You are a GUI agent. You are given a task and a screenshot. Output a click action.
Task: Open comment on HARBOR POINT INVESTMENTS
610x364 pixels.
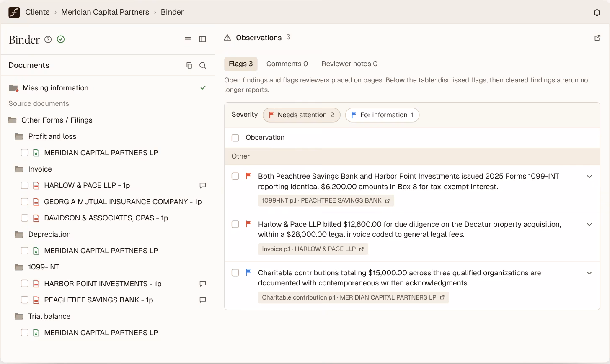point(203,284)
